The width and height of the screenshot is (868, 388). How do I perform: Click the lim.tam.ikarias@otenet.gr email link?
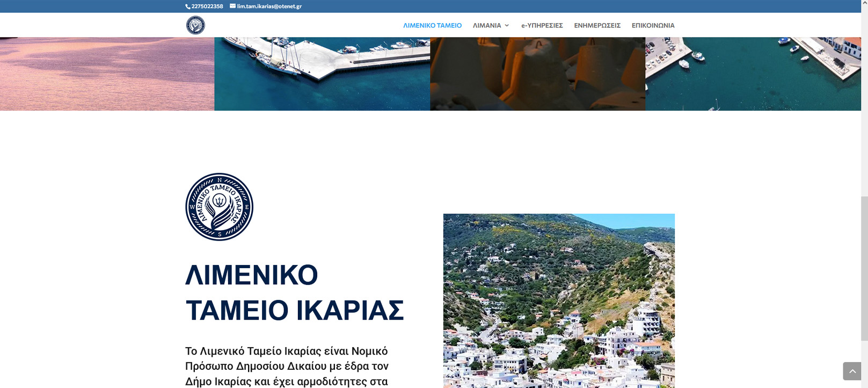(269, 6)
